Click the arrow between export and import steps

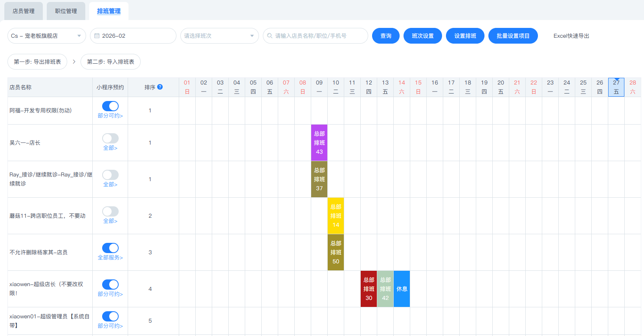point(74,62)
